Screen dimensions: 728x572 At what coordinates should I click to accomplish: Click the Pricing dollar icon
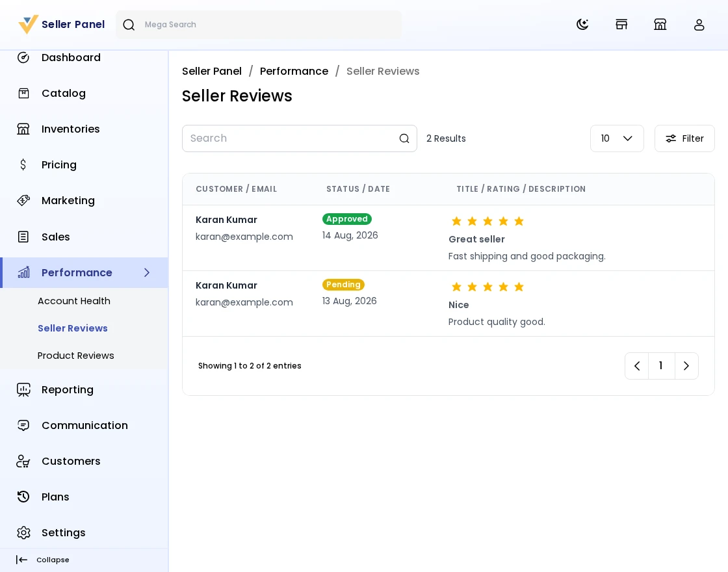click(x=23, y=165)
